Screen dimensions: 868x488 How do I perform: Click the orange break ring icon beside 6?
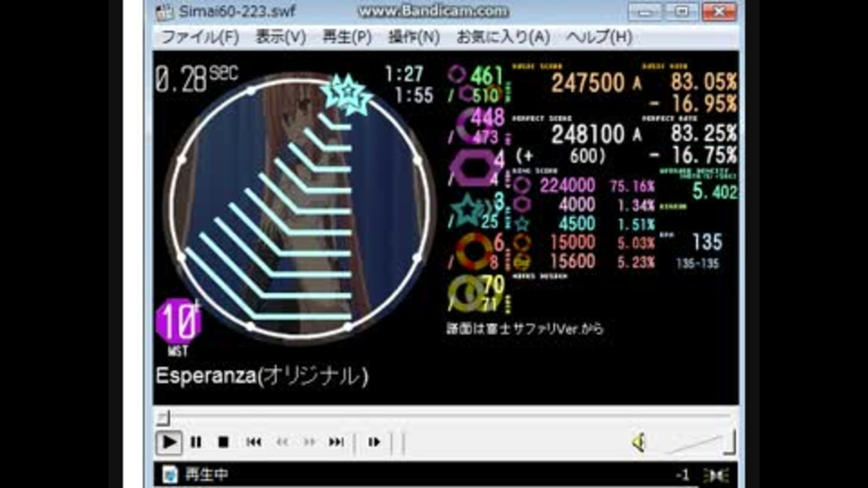click(473, 251)
